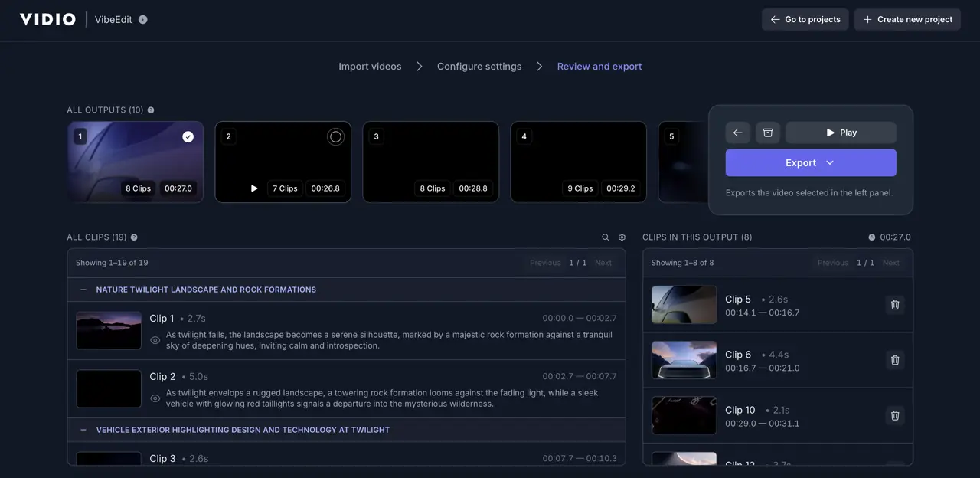The image size is (980, 478).
Task: Click the trash icon for Clip 10
Action: (x=894, y=415)
